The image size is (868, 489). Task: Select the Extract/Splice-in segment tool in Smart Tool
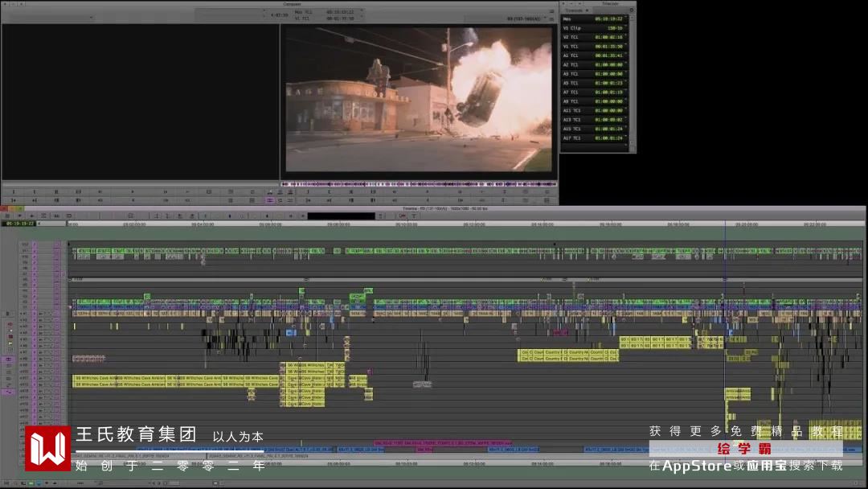coord(10,330)
